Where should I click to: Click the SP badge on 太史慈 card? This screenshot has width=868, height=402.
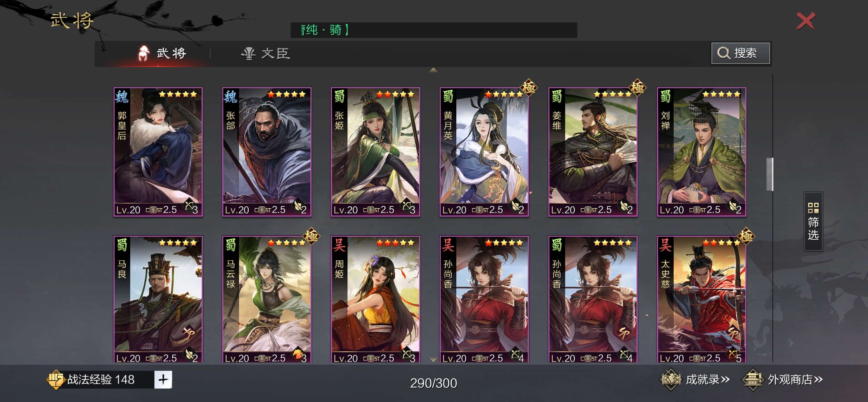tap(733, 332)
